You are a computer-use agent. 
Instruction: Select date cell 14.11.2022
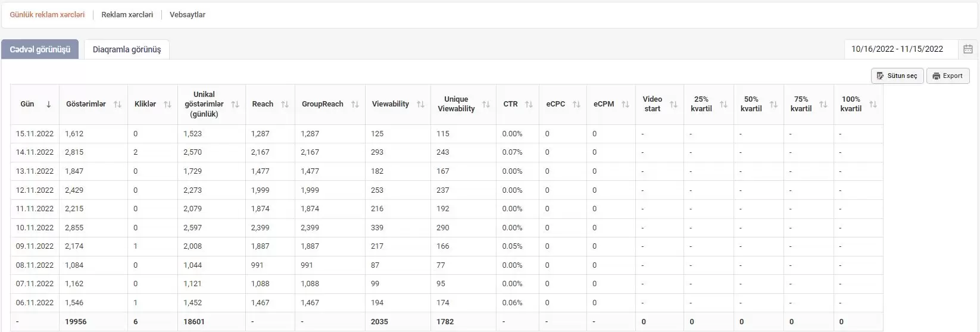click(35, 152)
